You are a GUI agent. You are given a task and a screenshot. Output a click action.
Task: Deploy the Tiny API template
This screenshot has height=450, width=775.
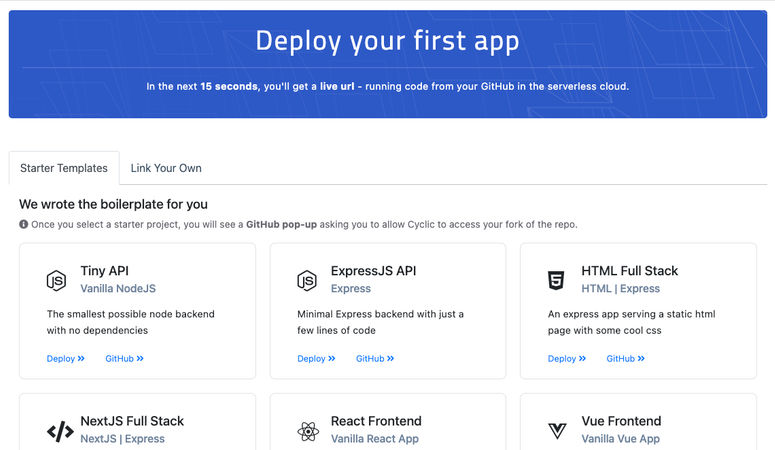(66, 359)
